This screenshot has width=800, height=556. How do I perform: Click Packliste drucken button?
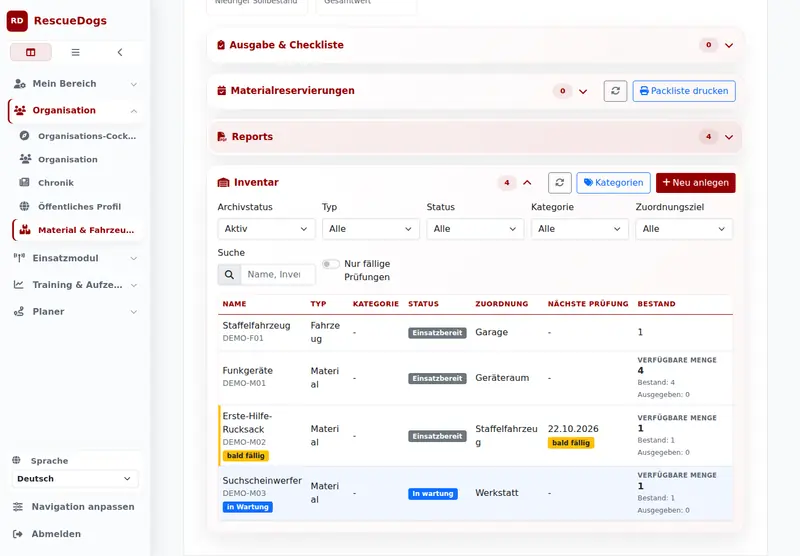click(684, 91)
